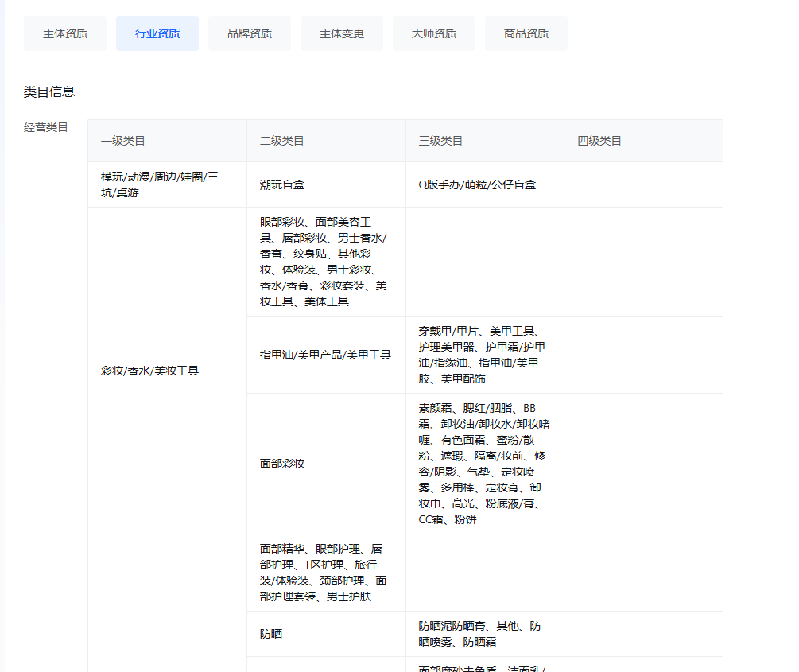Viewport: 799px width, 672px height.
Task: Select the 防晒 second-level category cell
Action: coord(271,634)
